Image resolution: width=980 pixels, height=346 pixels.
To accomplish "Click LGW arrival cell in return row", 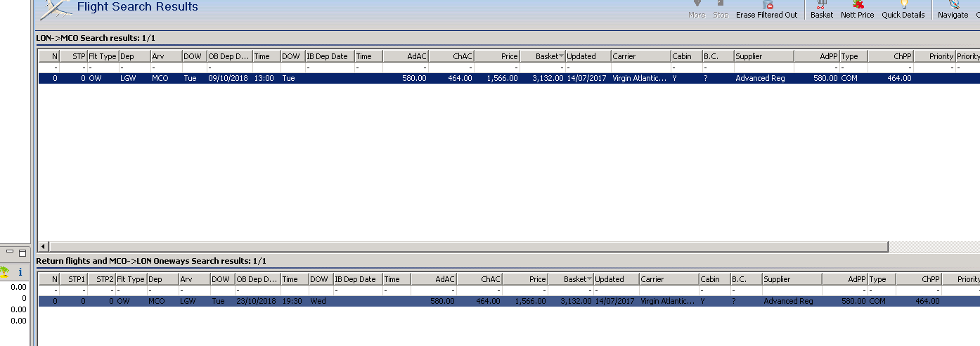I will (194, 301).
